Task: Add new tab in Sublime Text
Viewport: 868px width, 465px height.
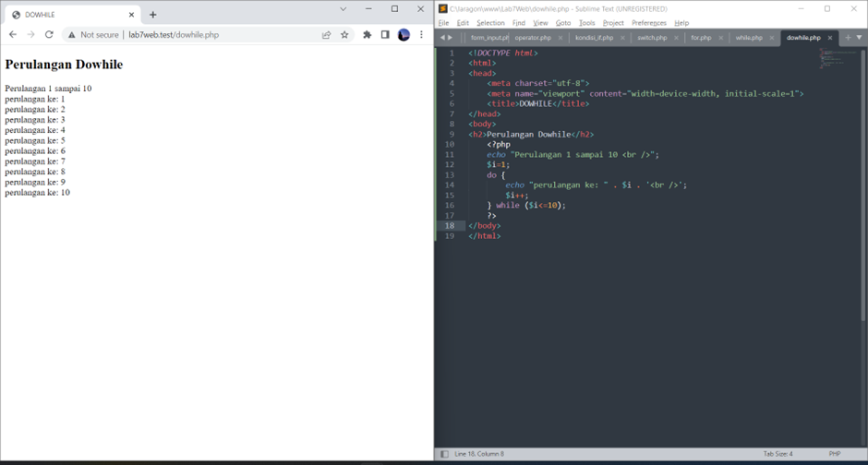Action: point(848,38)
